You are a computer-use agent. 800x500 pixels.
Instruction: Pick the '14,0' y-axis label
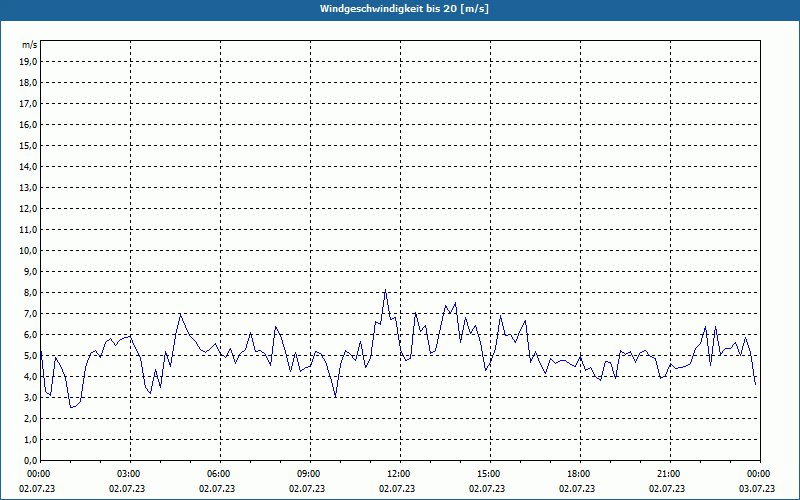(28, 166)
